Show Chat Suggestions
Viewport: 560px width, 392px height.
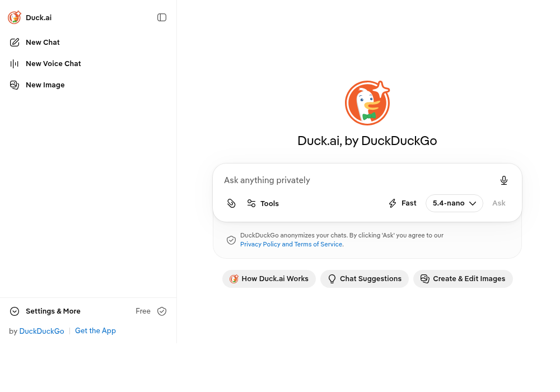click(365, 279)
